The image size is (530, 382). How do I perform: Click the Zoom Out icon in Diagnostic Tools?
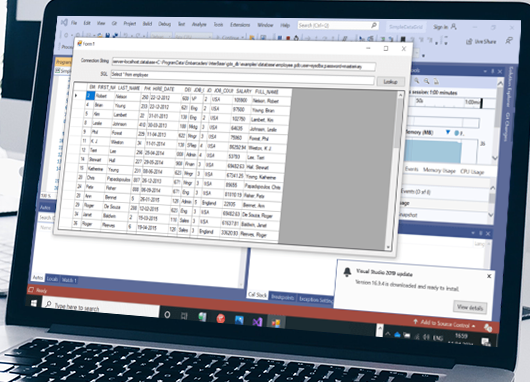(x=427, y=81)
